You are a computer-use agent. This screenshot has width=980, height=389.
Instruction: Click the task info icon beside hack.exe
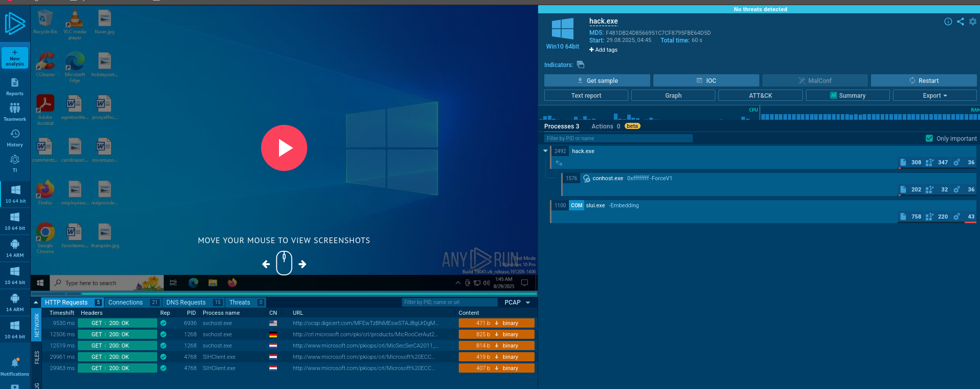point(948,21)
